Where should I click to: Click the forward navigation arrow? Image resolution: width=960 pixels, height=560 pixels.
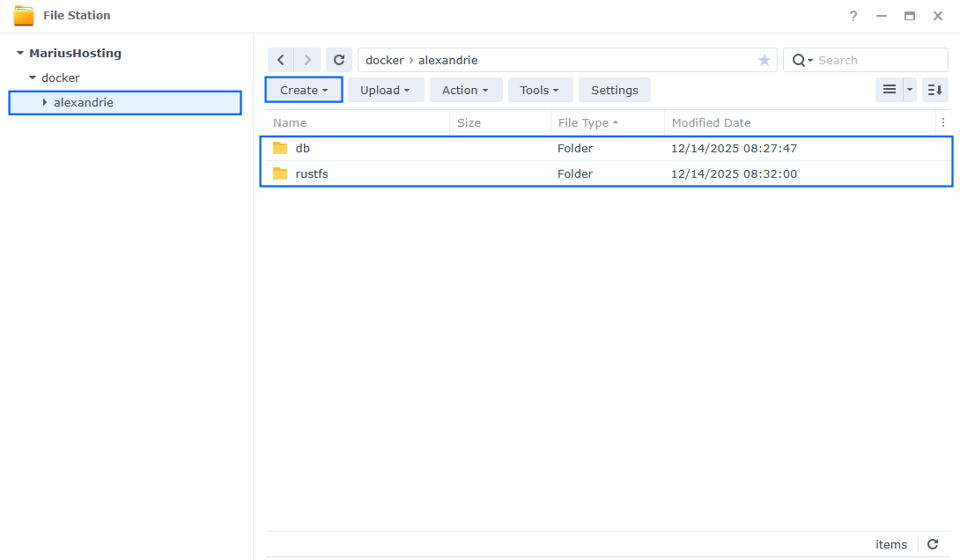coord(306,59)
